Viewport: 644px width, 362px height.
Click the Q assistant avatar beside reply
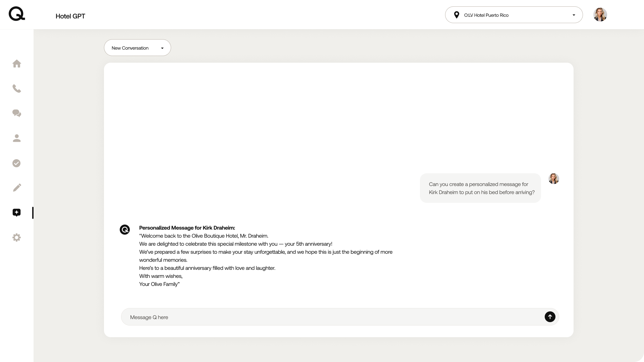click(125, 230)
